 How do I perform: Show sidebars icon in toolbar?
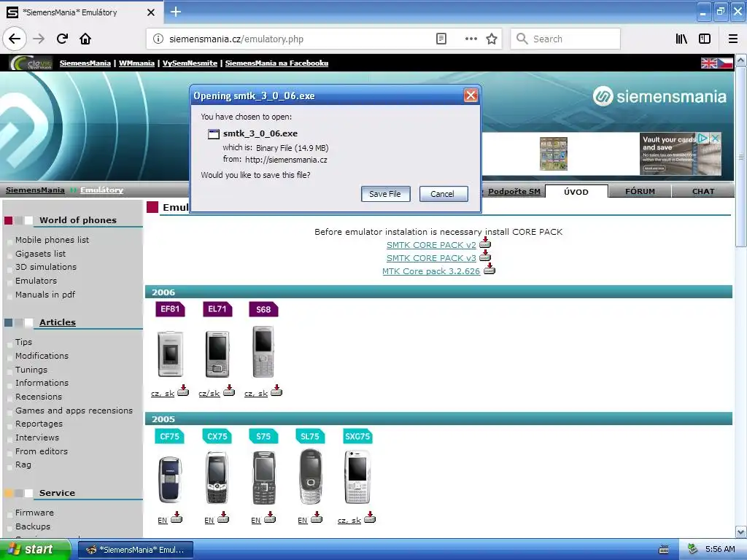705,39
